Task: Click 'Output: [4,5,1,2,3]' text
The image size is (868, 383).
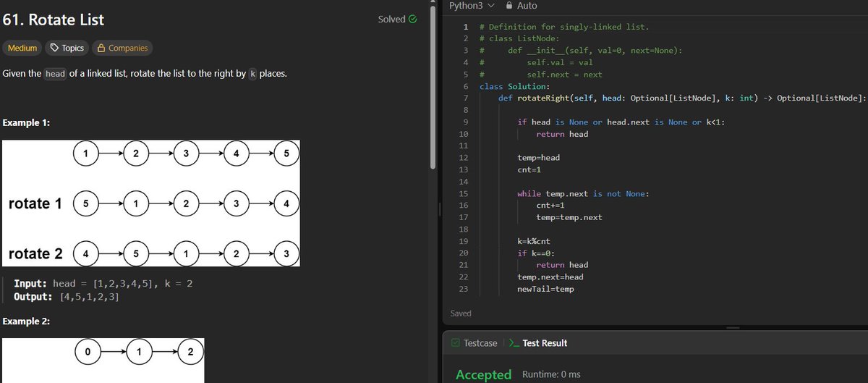Action: (67, 297)
